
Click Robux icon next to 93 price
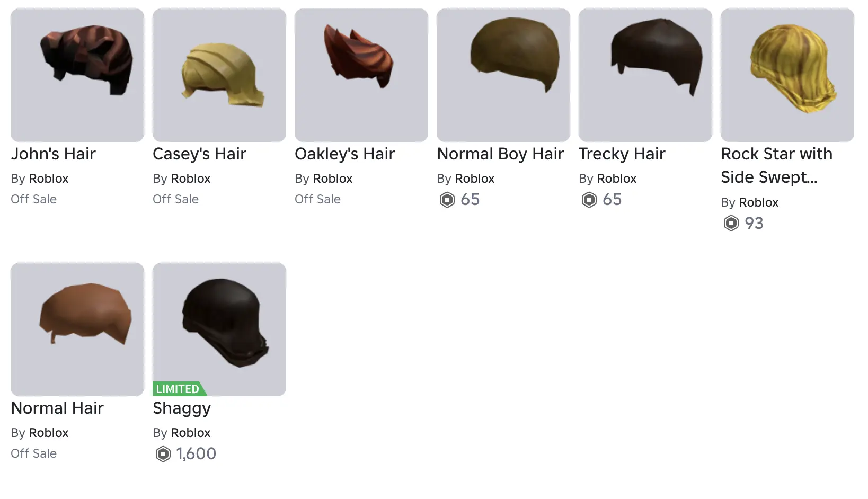[731, 223]
